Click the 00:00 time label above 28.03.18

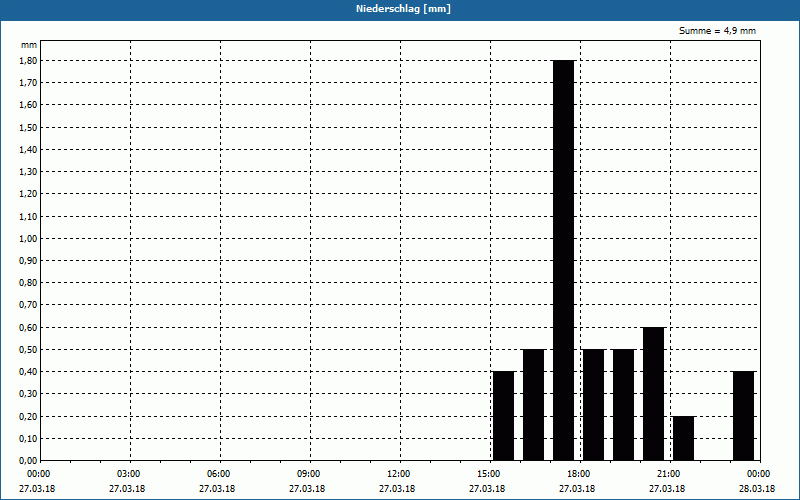[760, 474]
